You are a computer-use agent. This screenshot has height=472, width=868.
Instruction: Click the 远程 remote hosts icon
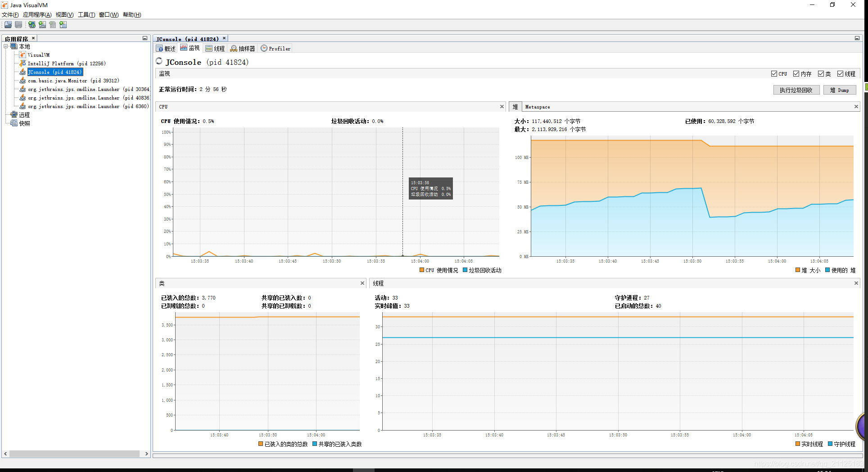(x=14, y=115)
